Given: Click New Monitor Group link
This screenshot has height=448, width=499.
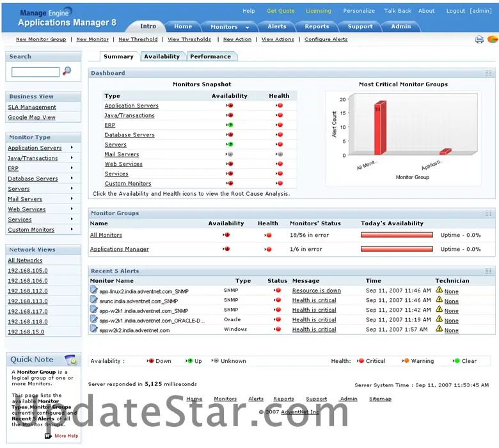Looking at the screenshot, I should tap(41, 39).
